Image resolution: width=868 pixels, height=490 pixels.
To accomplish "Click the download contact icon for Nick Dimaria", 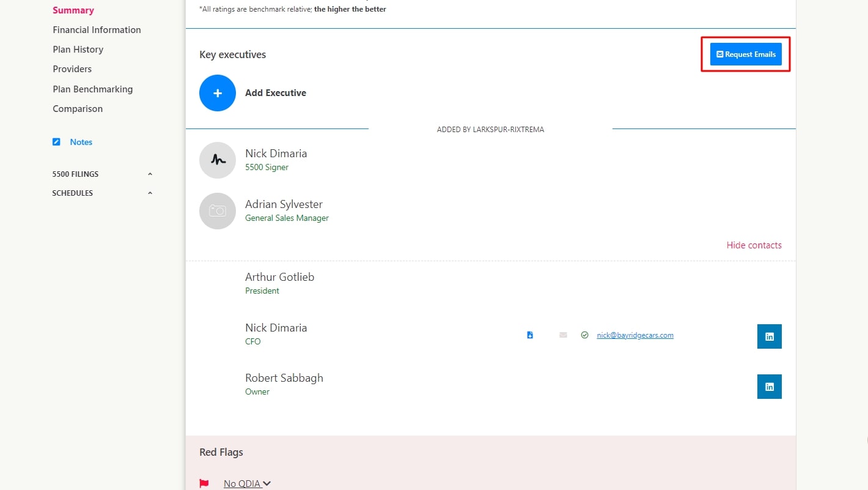I will (530, 335).
